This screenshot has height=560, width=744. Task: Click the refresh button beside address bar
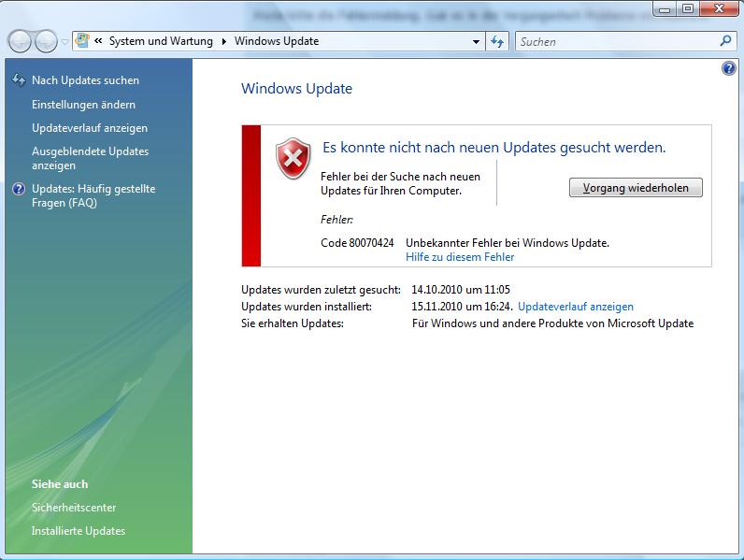pyautogui.click(x=497, y=42)
